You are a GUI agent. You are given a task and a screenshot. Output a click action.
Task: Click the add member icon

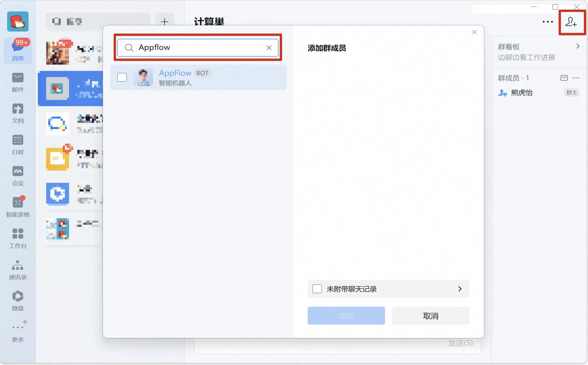571,22
